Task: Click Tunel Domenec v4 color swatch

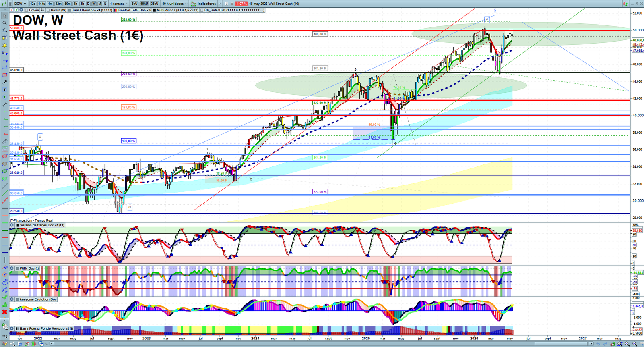Action: (x=69, y=10)
